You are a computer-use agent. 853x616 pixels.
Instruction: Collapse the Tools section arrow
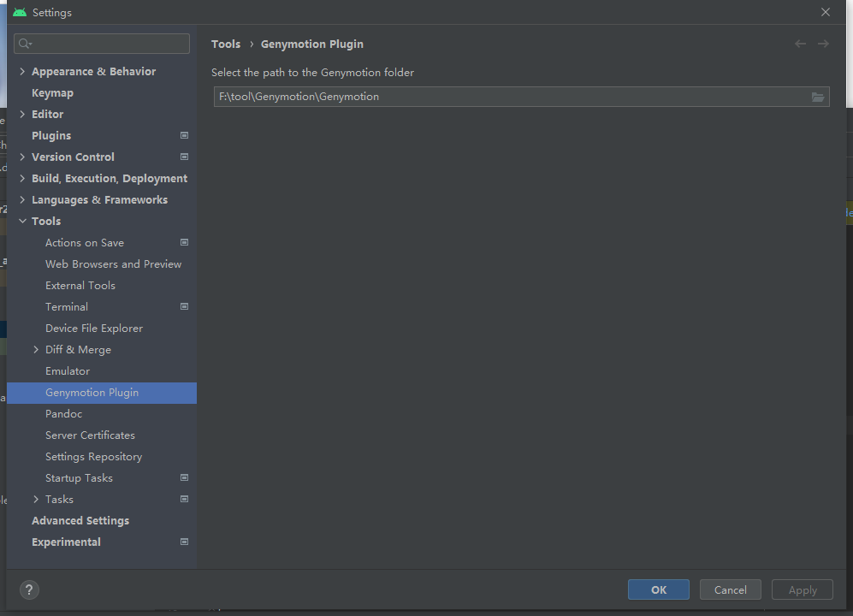(22, 221)
